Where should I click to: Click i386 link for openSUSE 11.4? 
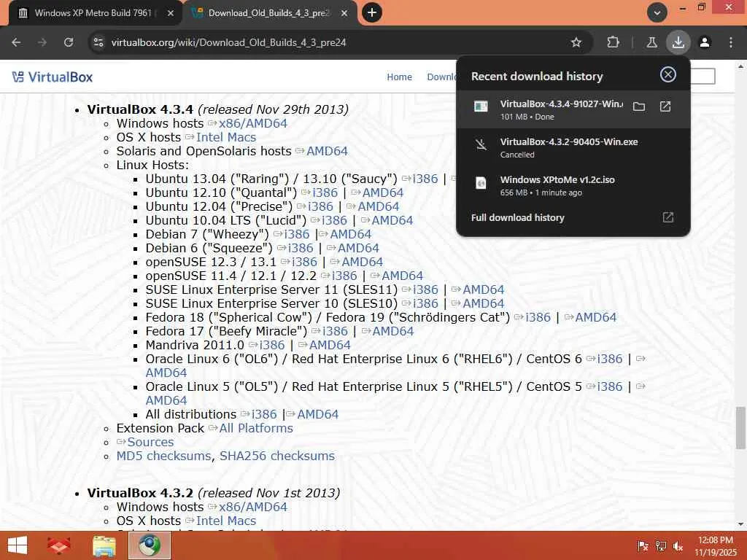pyautogui.click(x=344, y=275)
